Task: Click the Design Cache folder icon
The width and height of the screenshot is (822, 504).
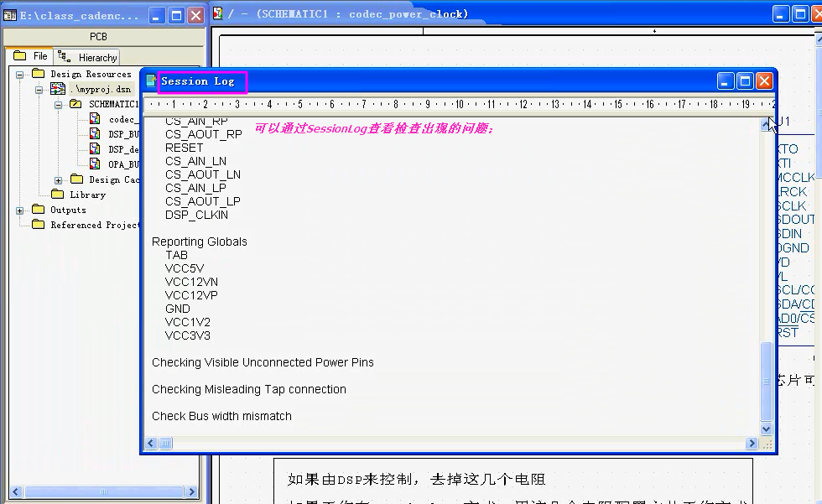Action: click(x=77, y=179)
